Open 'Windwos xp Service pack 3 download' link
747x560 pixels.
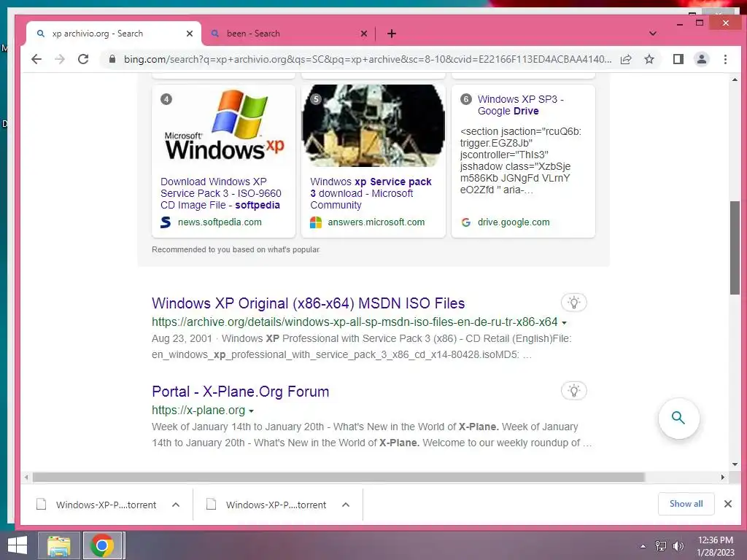(371, 193)
